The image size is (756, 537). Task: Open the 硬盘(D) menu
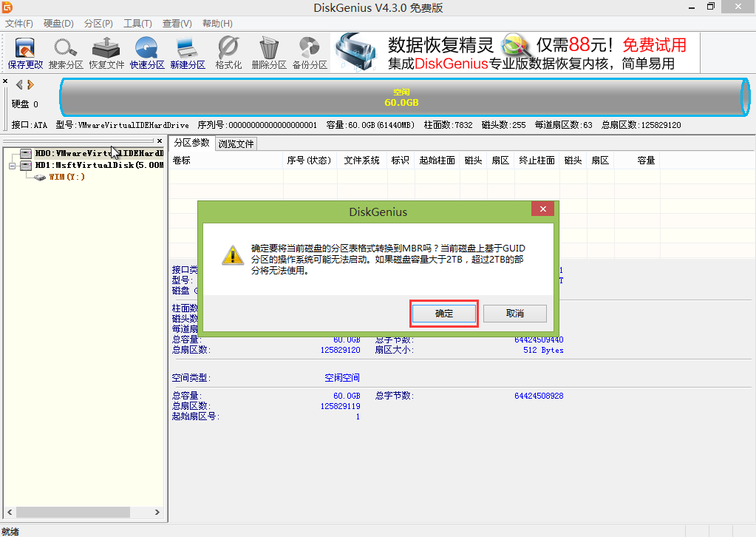(58, 24)
